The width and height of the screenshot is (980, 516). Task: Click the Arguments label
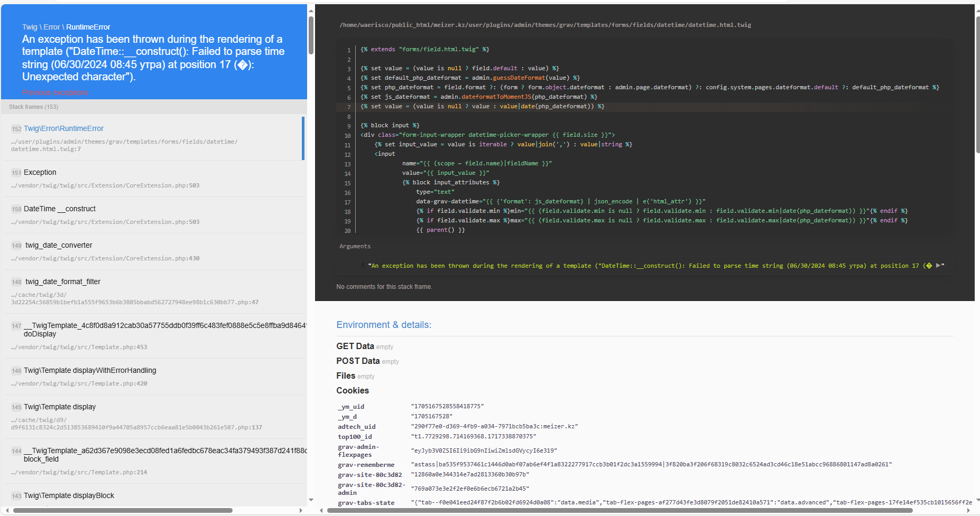[355, 246]
